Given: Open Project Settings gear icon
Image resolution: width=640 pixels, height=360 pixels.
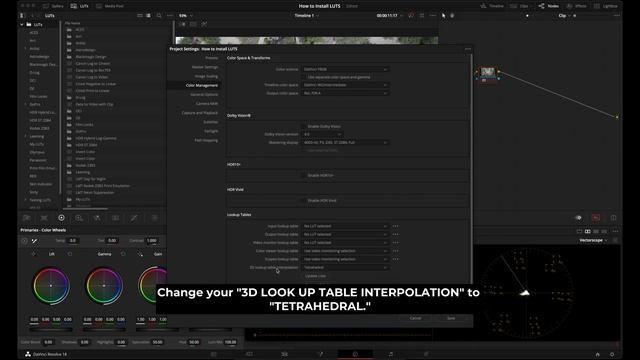Looking at the screenshot, I should [x=612, y=354].
